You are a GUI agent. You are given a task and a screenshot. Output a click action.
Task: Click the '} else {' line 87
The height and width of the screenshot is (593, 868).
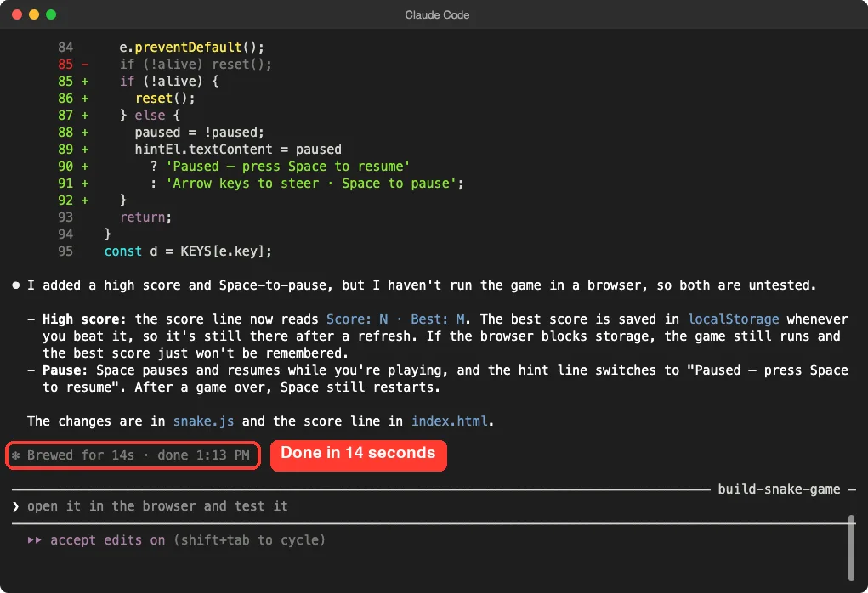(x=150, y=115)
